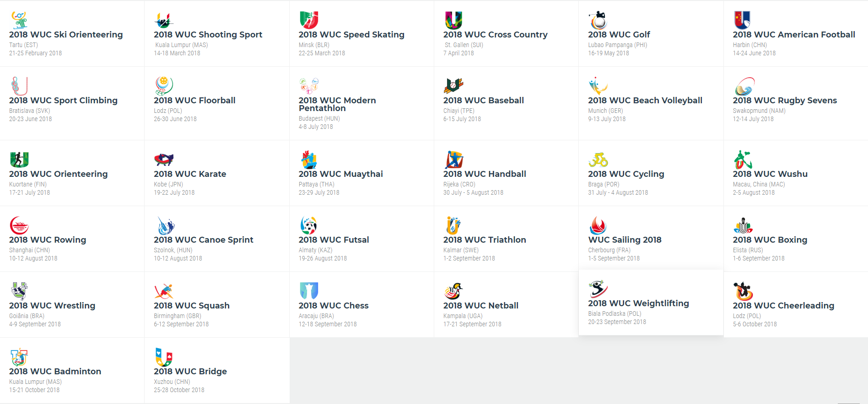The height and width of the screenshot is (404, 868).
Task: Open the 2018 WUC Baseball link
Action: [484, 101]
